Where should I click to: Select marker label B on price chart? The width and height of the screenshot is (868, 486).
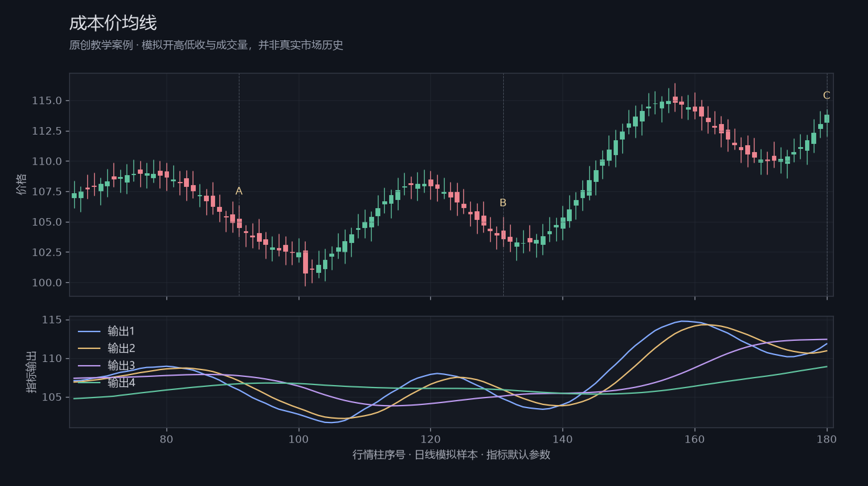tap(503, 203)
